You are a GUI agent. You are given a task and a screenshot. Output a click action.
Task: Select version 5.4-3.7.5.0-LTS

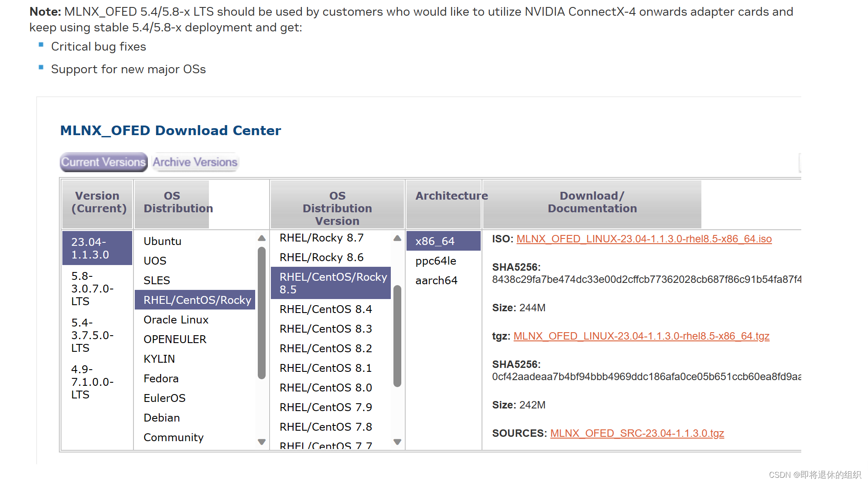point(92,335)
